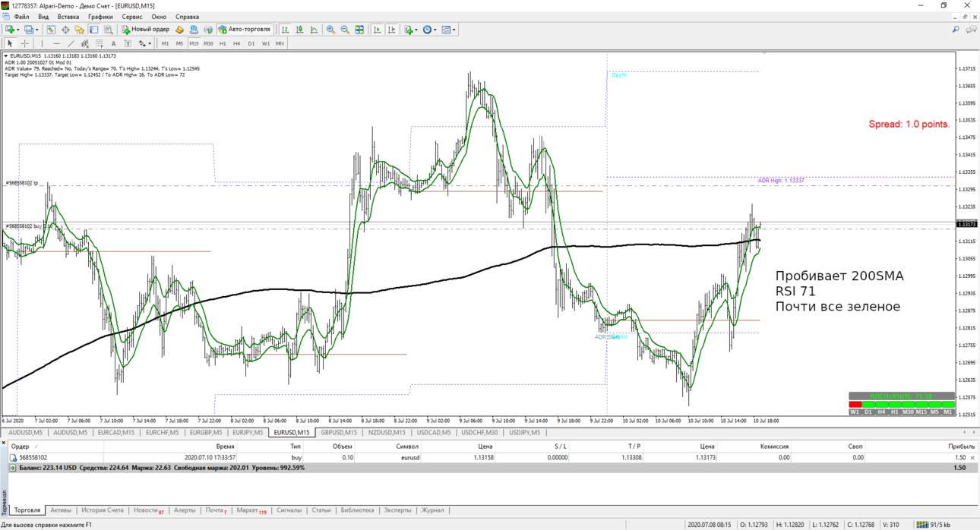Zoom out of the chart
This screenshot has width=980, height=530.
pyautogui.click(x=345, y=30)
